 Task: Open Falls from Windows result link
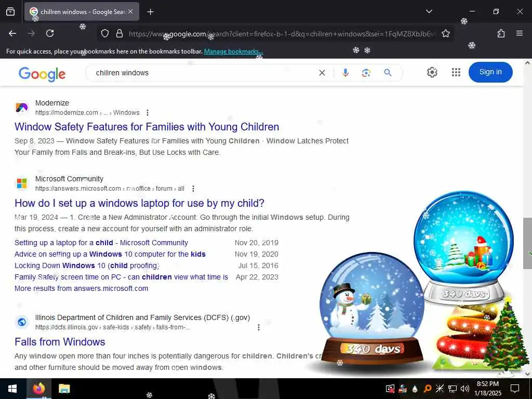[x=60, y=342]
